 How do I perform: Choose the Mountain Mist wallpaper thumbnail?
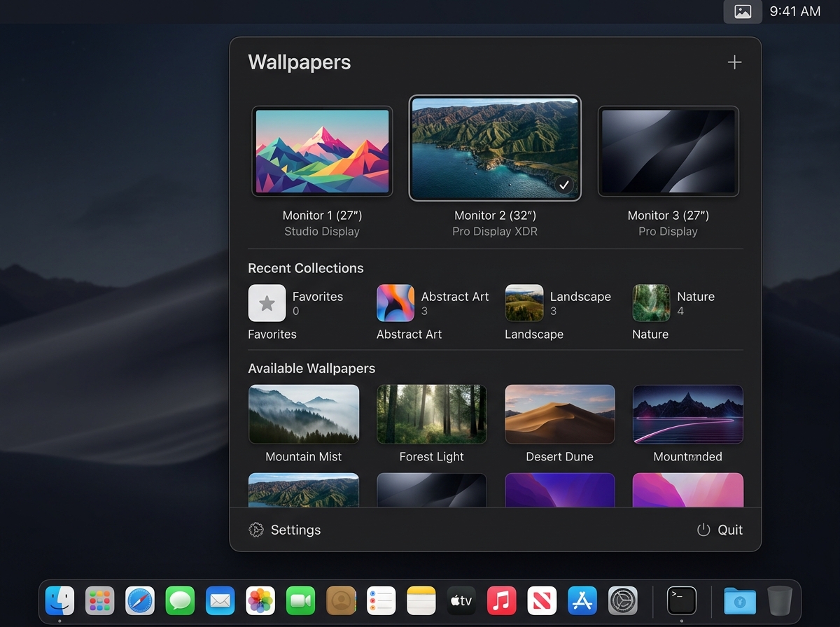click(x=304, y=414)
